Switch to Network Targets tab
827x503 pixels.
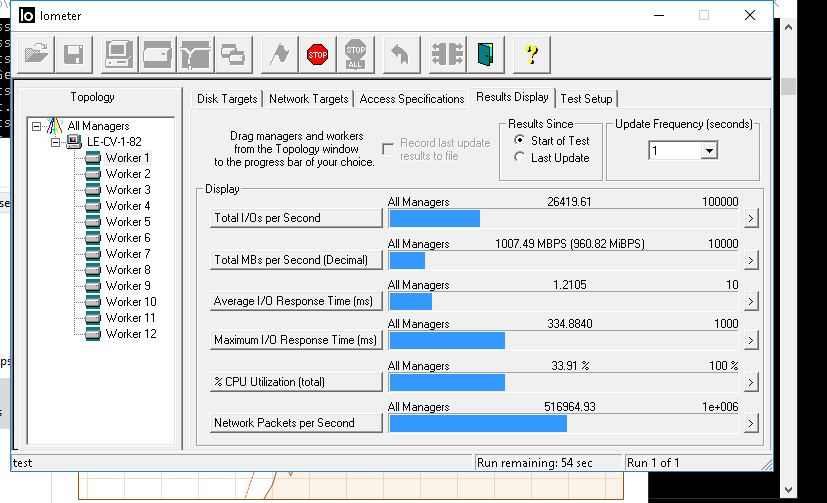(309, 99)
